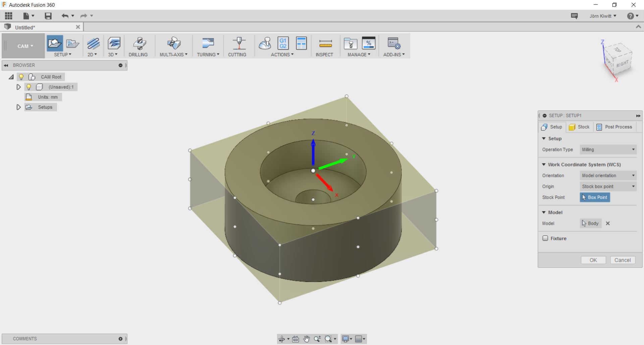Open Grid and Snaps icon
Screen dimensions: 644x345
[x=359, y=339]
